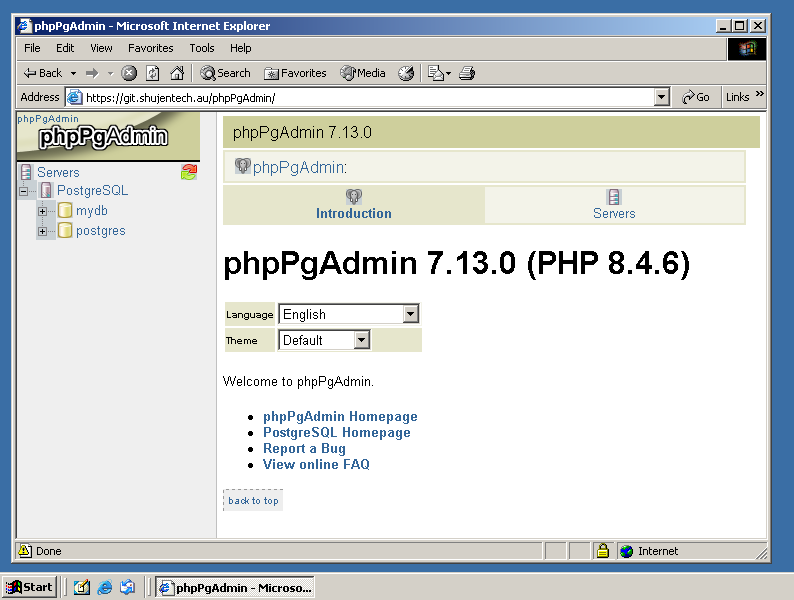Click the History icon in toolbar
The image size is (794, 600).
406,73
